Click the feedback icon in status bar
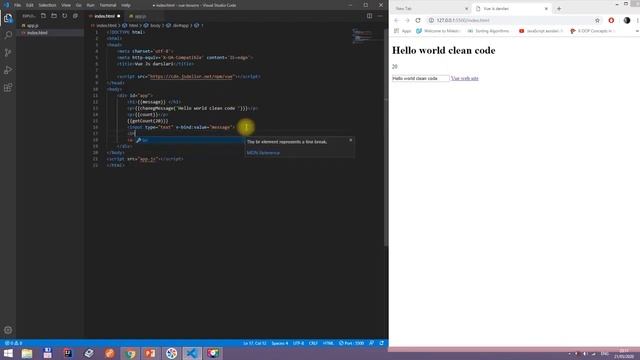 coord(371,343)
